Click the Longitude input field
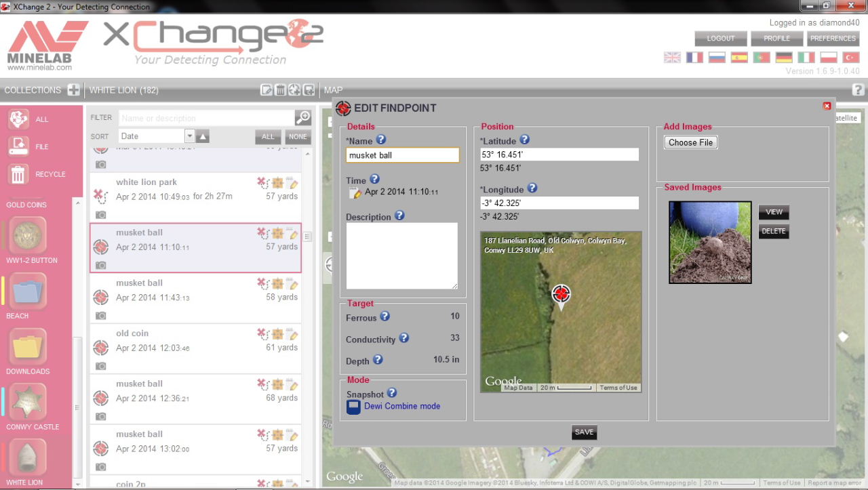This screenshot has width=868, height=490. point(559,203)
